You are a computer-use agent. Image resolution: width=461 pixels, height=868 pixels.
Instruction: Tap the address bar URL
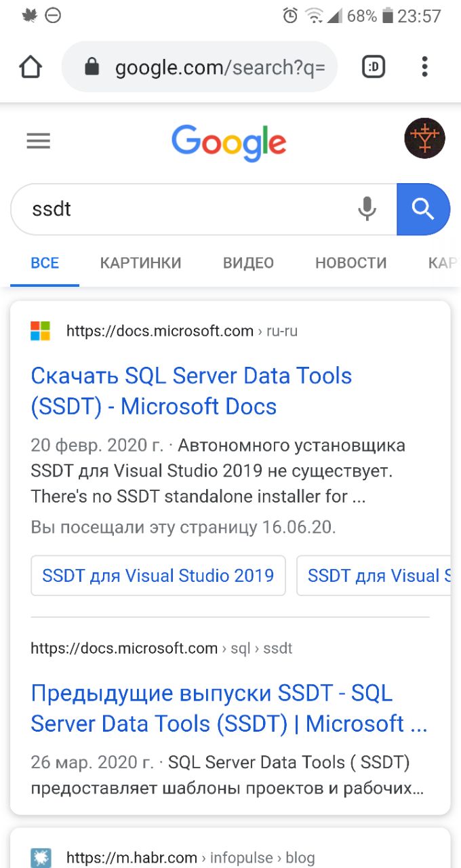tap(220, 67)
